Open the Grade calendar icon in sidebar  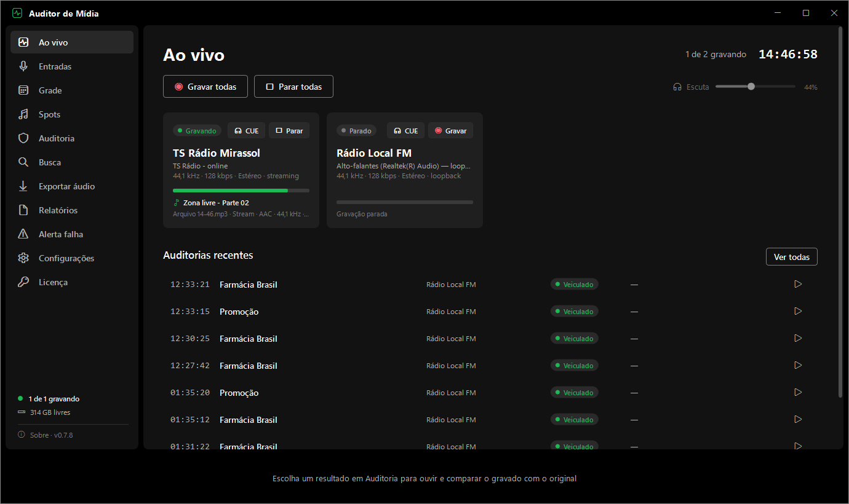tap(23, 90)
